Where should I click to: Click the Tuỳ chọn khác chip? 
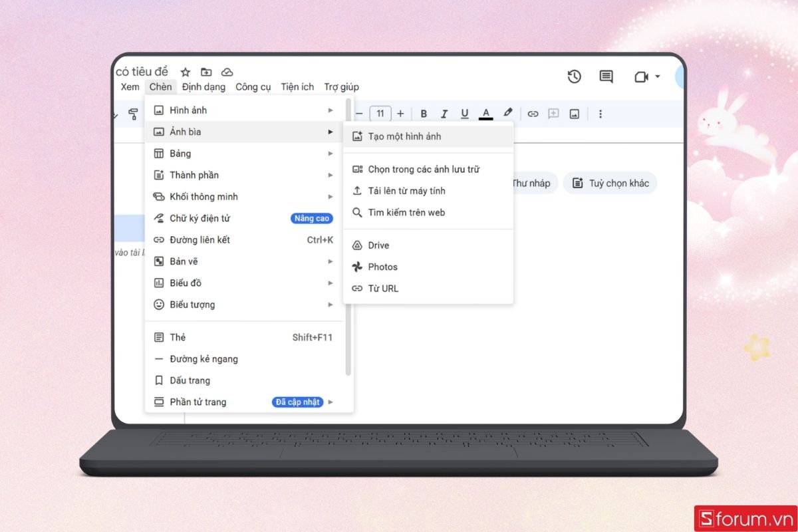610,183
